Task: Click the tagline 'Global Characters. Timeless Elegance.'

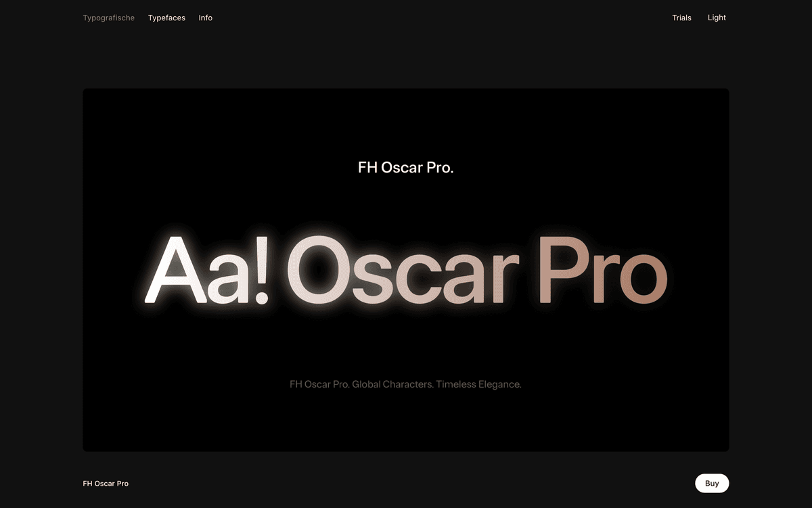Action: pos(437,384)
